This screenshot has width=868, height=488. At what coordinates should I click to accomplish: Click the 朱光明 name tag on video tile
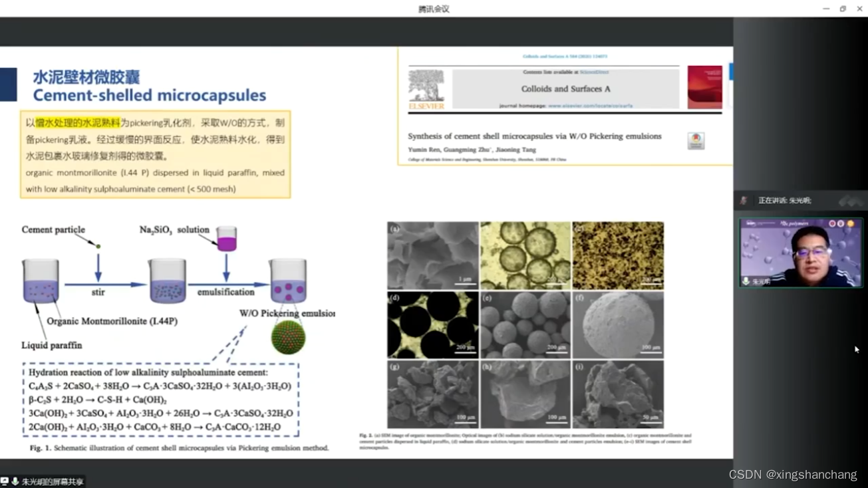(761, 282)
